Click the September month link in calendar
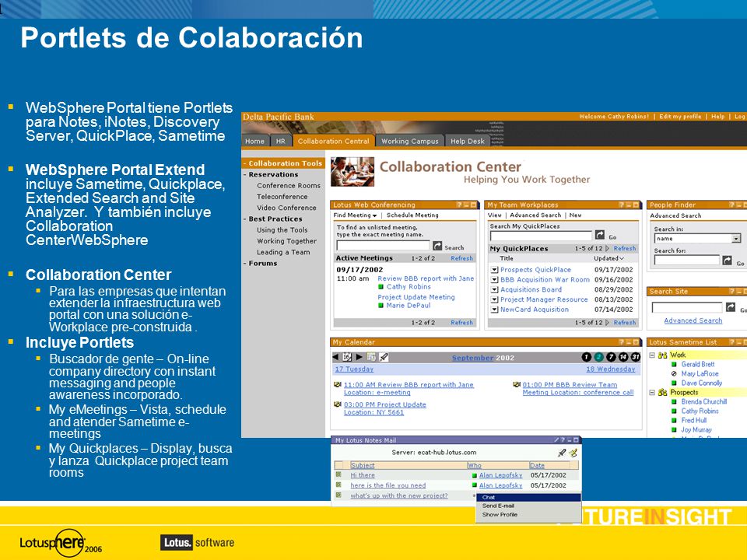 [472, 358]
